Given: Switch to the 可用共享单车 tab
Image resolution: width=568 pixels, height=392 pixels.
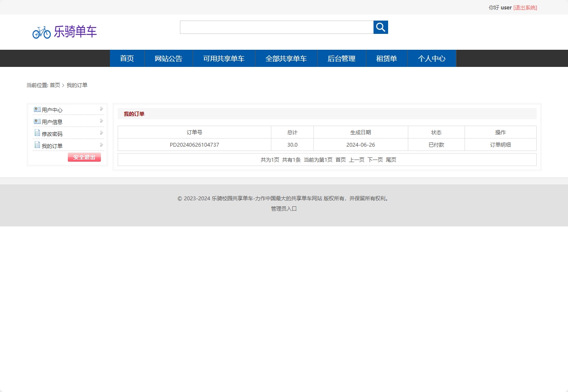Looking at the screenshot, I should coord(224,58).
